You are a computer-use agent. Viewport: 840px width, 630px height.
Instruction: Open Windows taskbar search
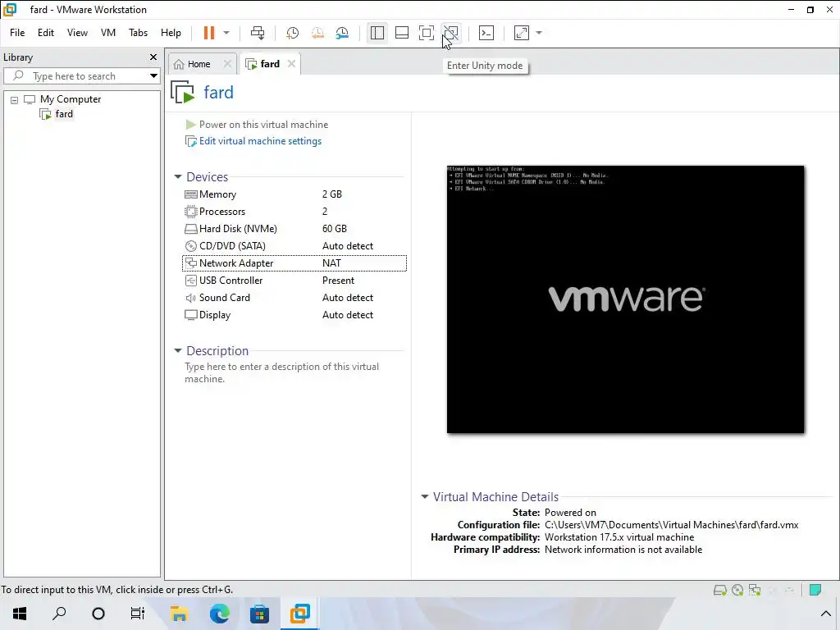point(59,614)
